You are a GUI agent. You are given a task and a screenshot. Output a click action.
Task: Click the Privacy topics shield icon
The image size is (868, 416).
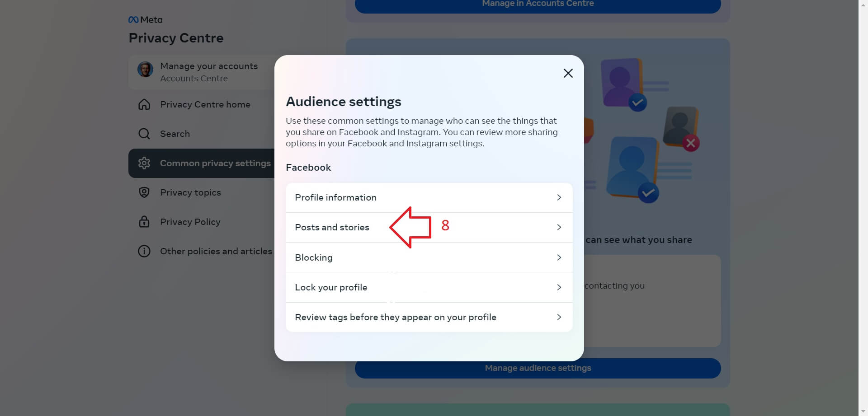pos(144,192)
